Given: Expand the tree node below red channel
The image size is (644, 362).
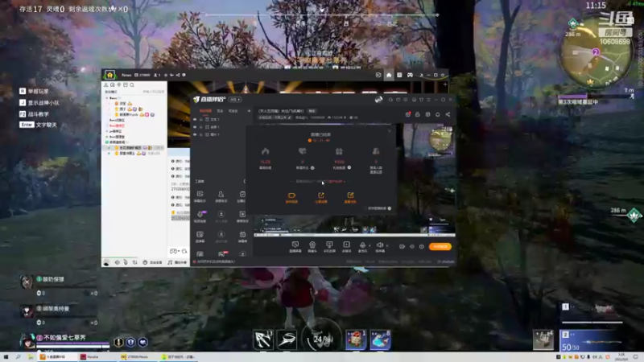Looking at the screenshot, I should coord(107,131).
